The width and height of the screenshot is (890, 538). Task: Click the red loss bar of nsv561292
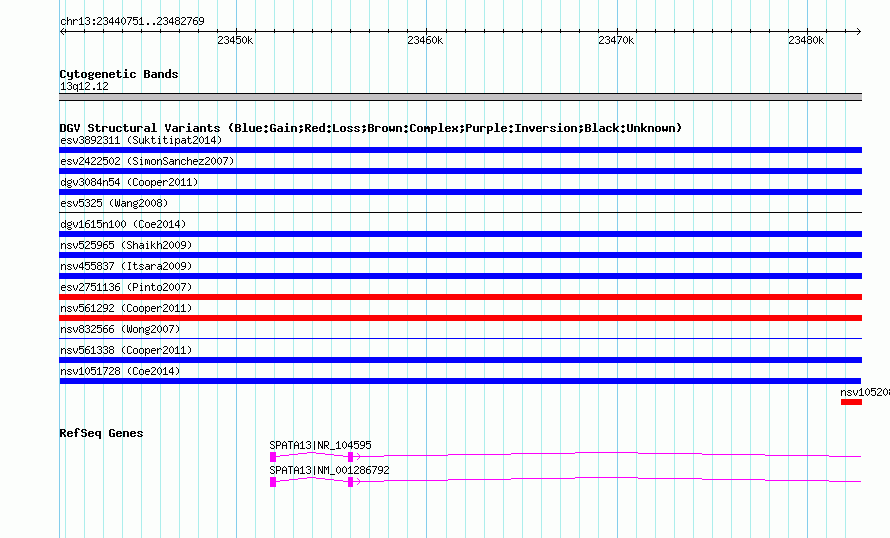click(x=460, y=318)
